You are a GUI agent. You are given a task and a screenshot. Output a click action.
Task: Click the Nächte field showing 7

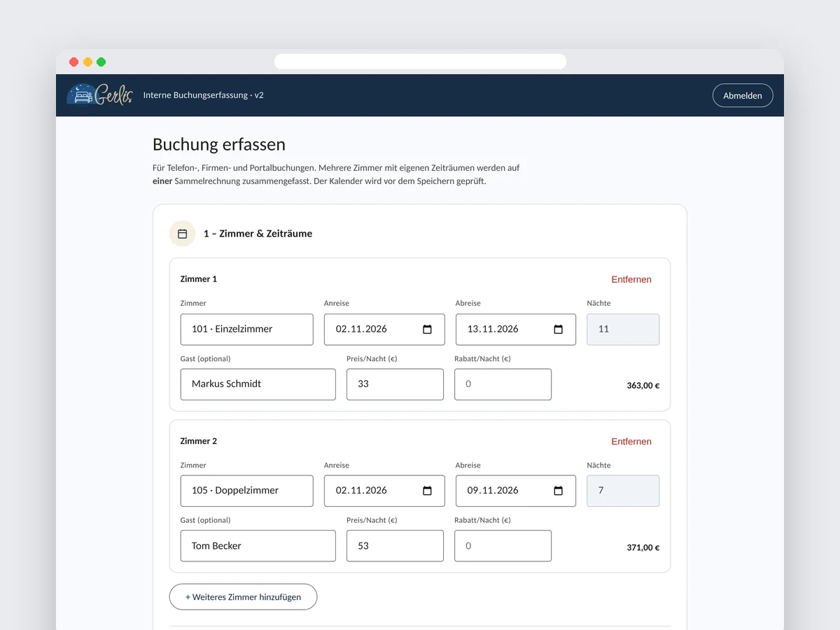623,491
